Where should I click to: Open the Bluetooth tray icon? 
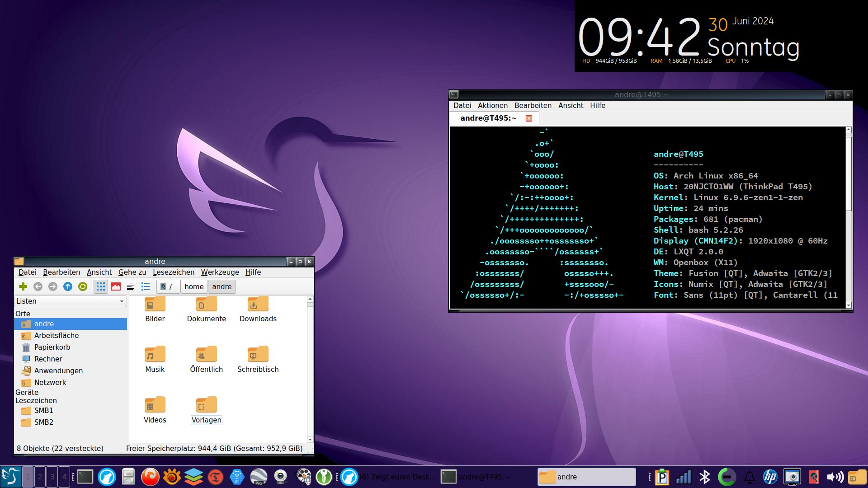pos(705,477)
